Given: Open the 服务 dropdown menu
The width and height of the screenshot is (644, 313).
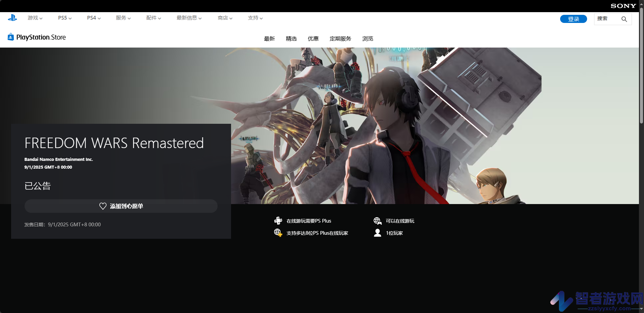Looking at the screenshot, I should (123, 18).
